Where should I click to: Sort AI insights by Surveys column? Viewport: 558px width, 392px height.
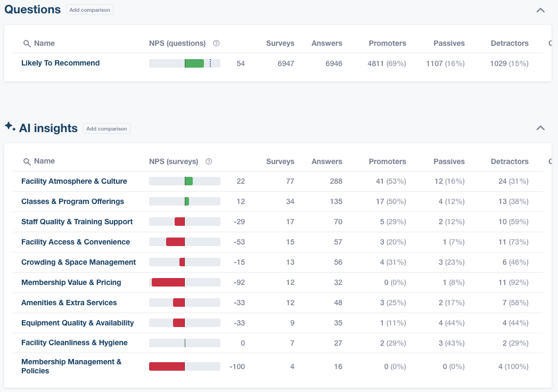280,161
